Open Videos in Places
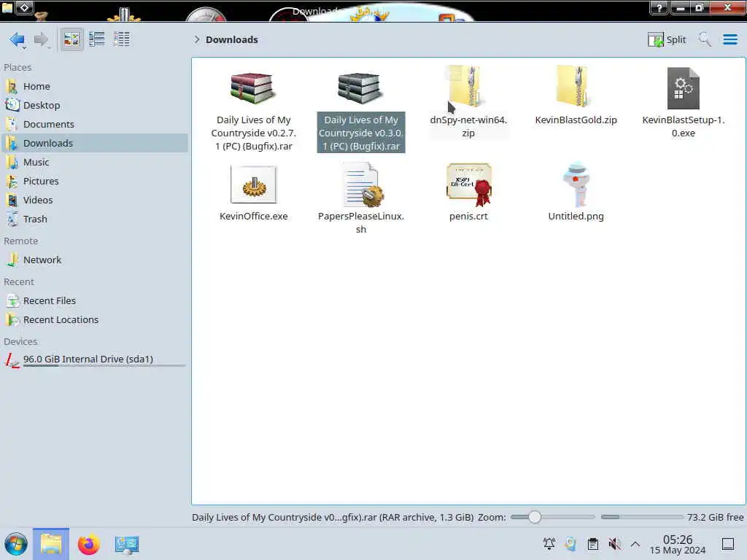Screen dimensions: 747x560 [x=95, y=201]
